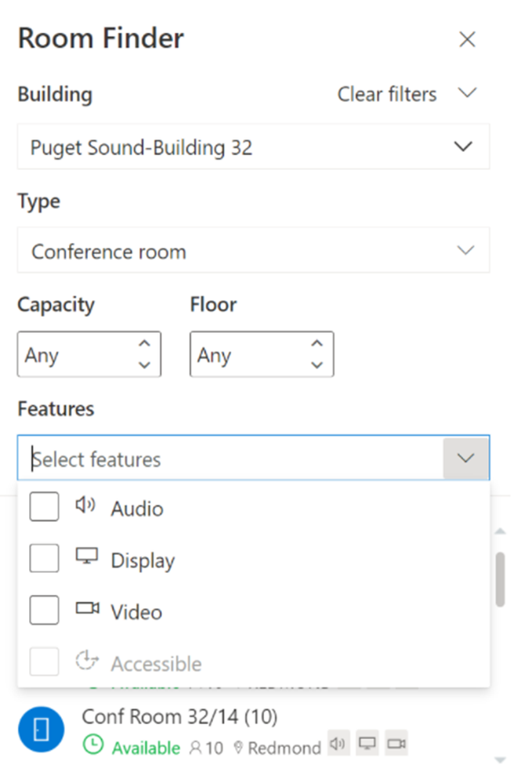Increase the Capacity value with the up arrow
This screenshot has height=783, width=532.
(x=144, y=344)
